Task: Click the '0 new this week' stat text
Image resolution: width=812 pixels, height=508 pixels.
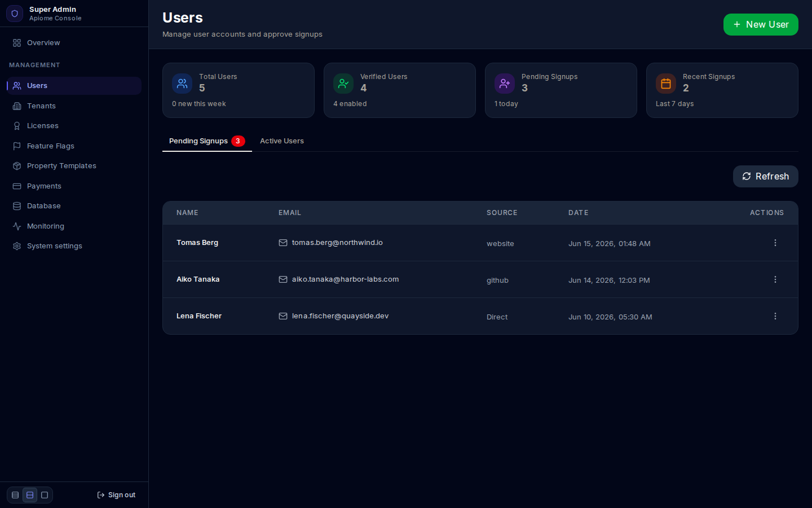Action: pos(199,104)
